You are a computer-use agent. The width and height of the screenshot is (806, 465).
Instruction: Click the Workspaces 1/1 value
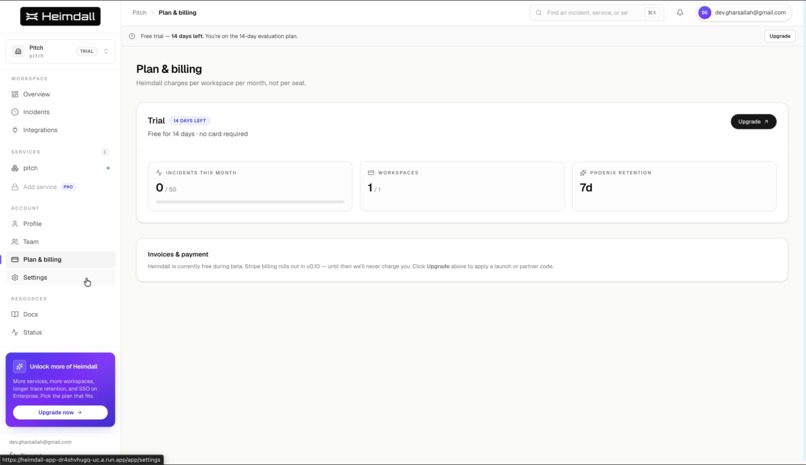pyautogui.click(x=374, y=188)
